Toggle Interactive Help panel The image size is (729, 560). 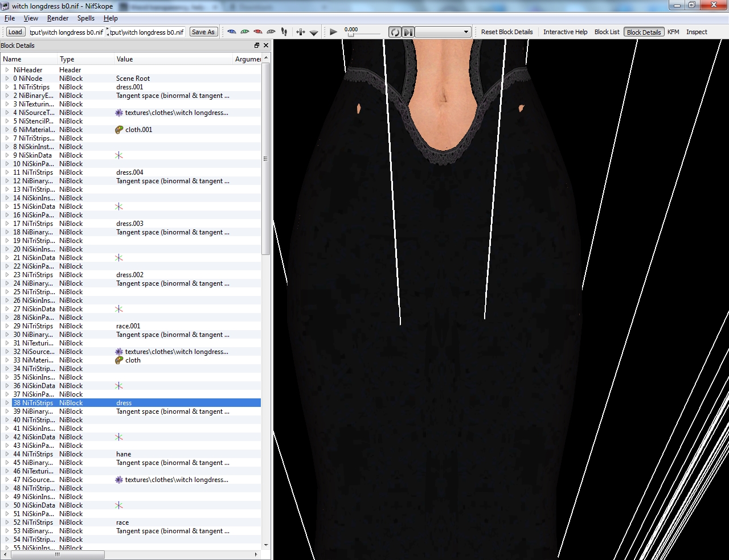565,32
